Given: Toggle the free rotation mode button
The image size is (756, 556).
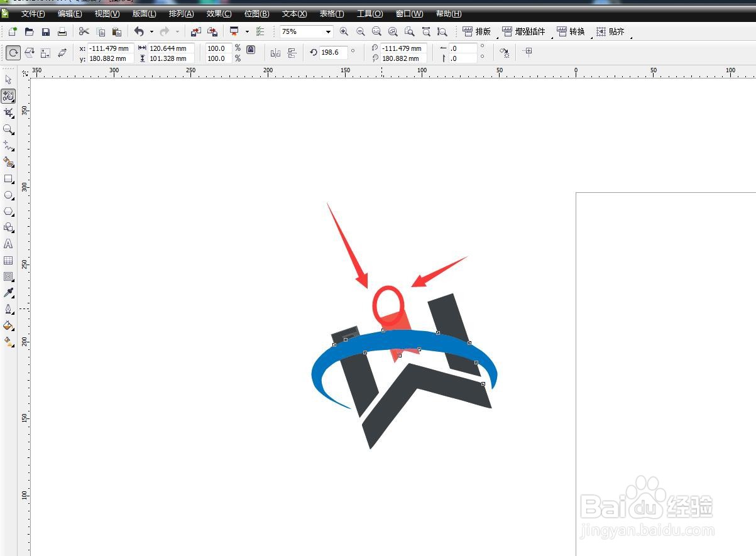Looking at the screenshot, I should point(13,53).
